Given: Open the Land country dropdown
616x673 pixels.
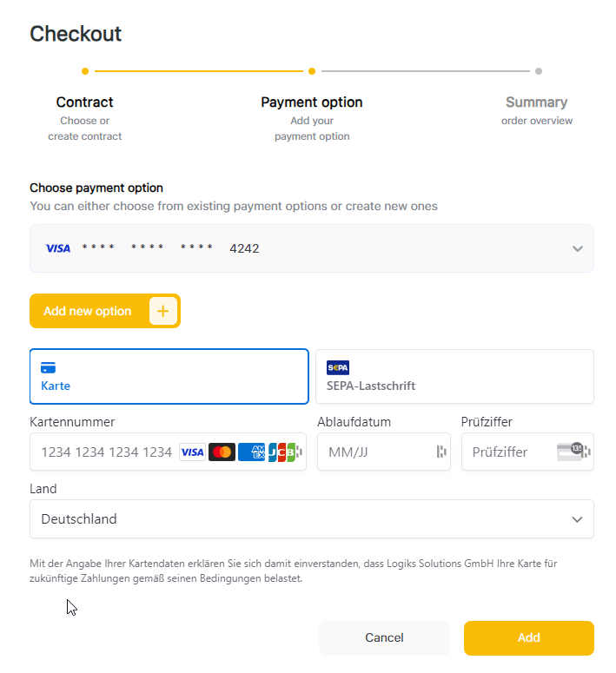Looking at the screenshot, I should point(312,519).
